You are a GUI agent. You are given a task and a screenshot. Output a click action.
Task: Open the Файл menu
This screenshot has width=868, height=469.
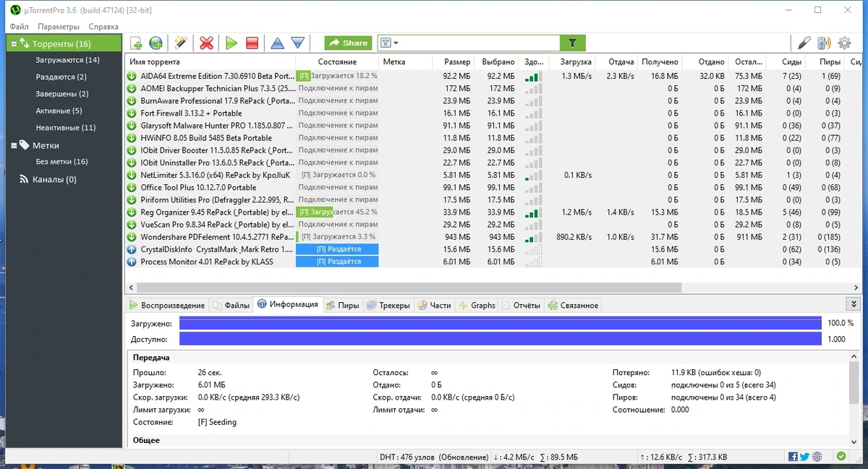[x=20, y=27]
